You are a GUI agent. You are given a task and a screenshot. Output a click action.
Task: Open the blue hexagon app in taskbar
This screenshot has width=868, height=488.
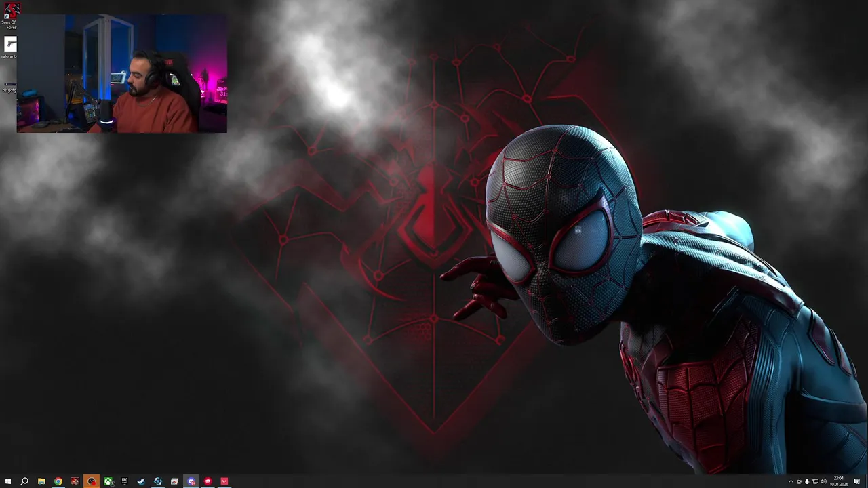pyautogui.click(x=158, y=481)
